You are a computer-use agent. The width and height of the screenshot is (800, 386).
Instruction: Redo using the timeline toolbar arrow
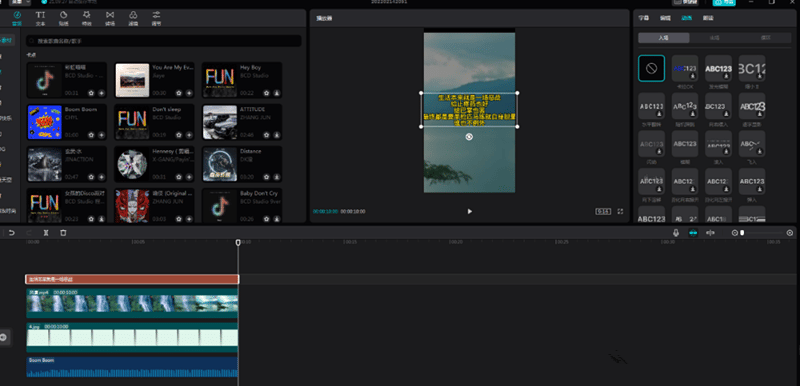[x=29, y=233]
